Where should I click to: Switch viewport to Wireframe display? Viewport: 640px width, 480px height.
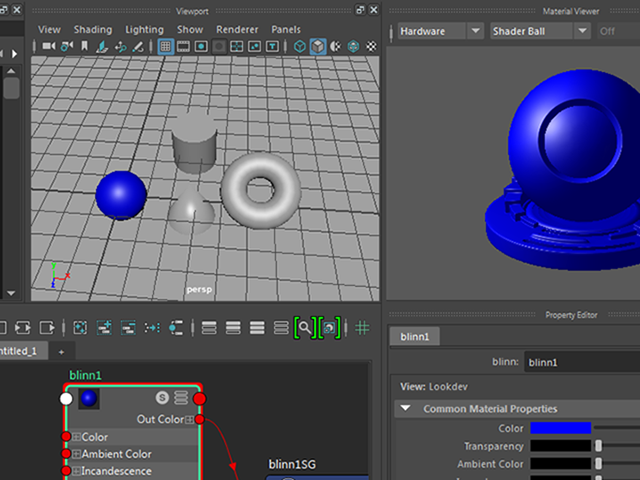pos(300,47)
